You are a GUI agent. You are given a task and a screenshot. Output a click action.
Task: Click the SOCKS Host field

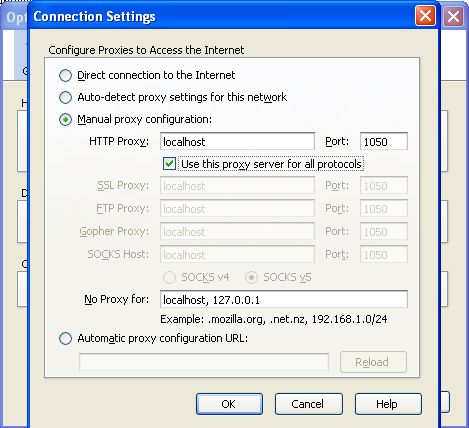[x=237, y=254]
